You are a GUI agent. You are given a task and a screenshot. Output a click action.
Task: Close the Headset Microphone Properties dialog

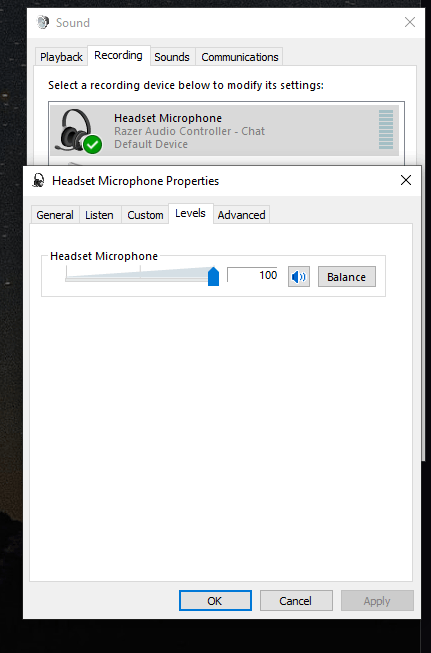click(x=406, y=180)
